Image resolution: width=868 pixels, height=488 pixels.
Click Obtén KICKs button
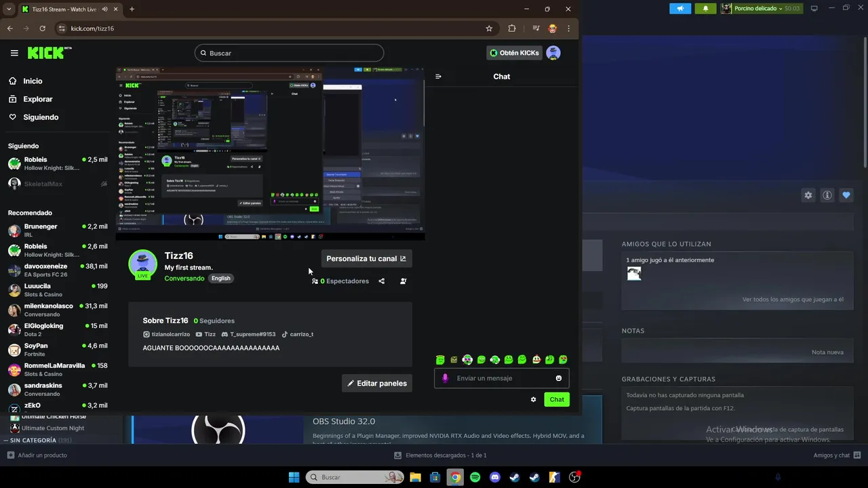click(515, 53)
